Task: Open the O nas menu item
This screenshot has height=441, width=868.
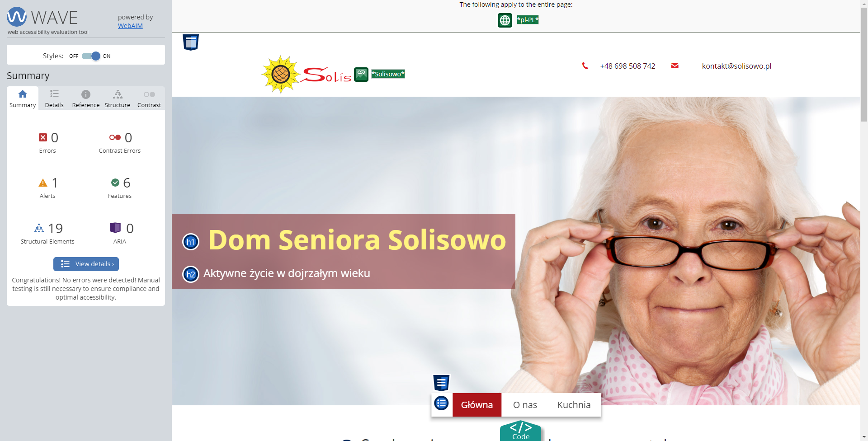Action: click(x=525, y=405)
